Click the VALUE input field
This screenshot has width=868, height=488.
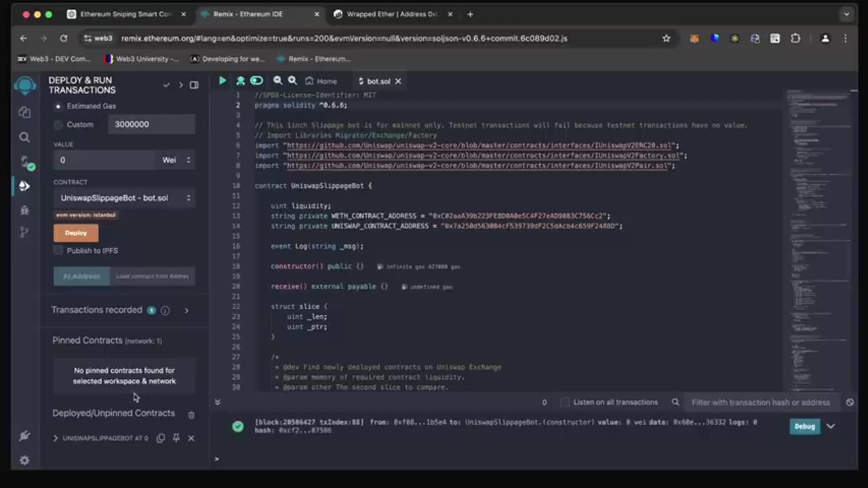click(x=106, y=160)
